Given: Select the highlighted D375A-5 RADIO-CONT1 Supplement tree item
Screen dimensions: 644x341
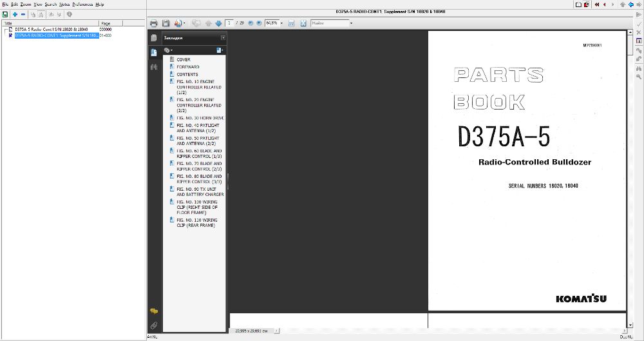Looking at the screenshot, I should pos(57,35).
